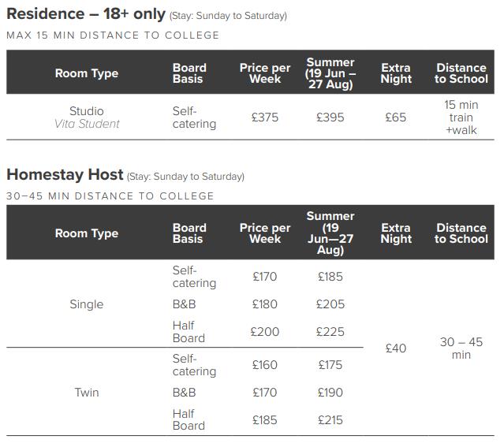
Task: Select the £190 Twin B&B summer price
Action: click(x=330, y=392)
